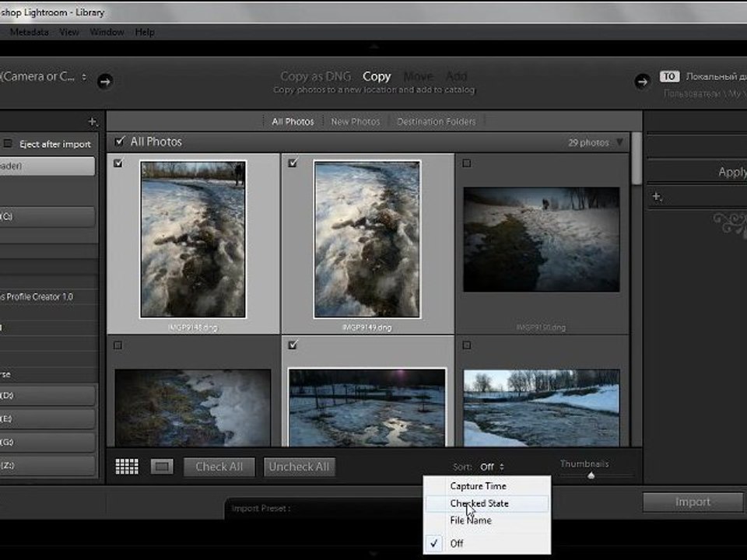Select Move import mode

click(419, 76)
